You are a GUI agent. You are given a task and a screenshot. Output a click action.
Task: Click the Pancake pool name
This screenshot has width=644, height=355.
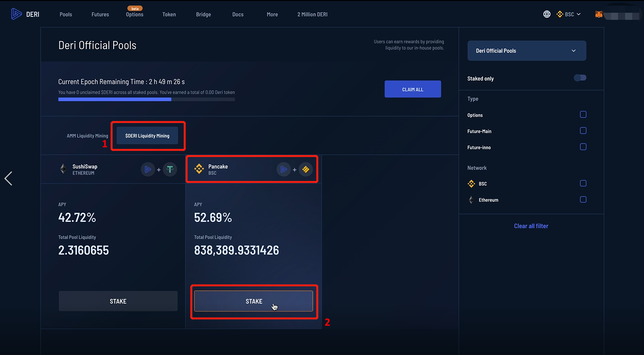pos(218,167)
